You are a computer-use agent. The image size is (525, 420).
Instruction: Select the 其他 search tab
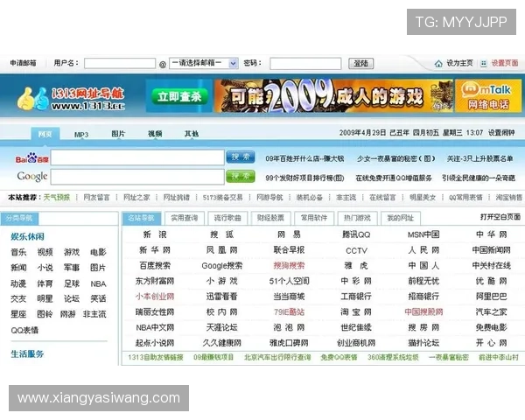(192, 134)
